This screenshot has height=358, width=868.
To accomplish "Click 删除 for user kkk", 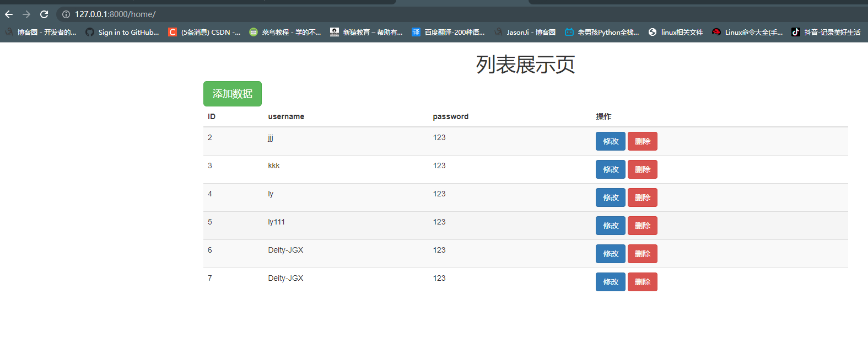I will (x=643, y=169).
